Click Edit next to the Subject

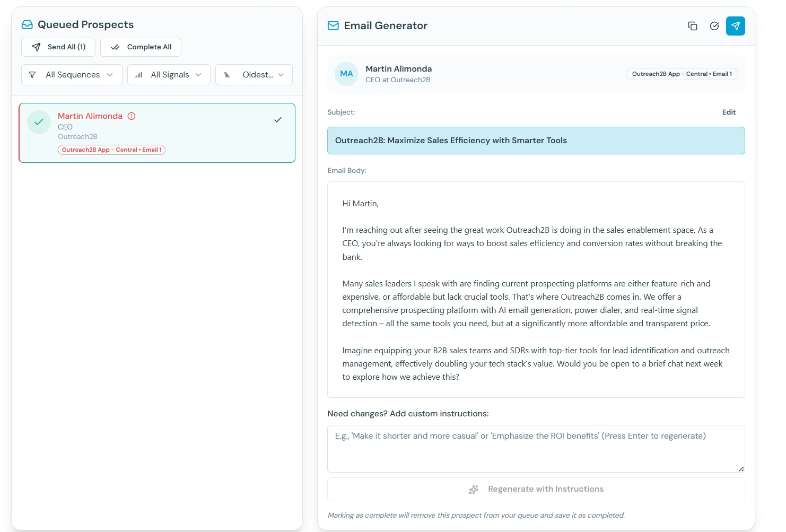(x=729, y=112)
